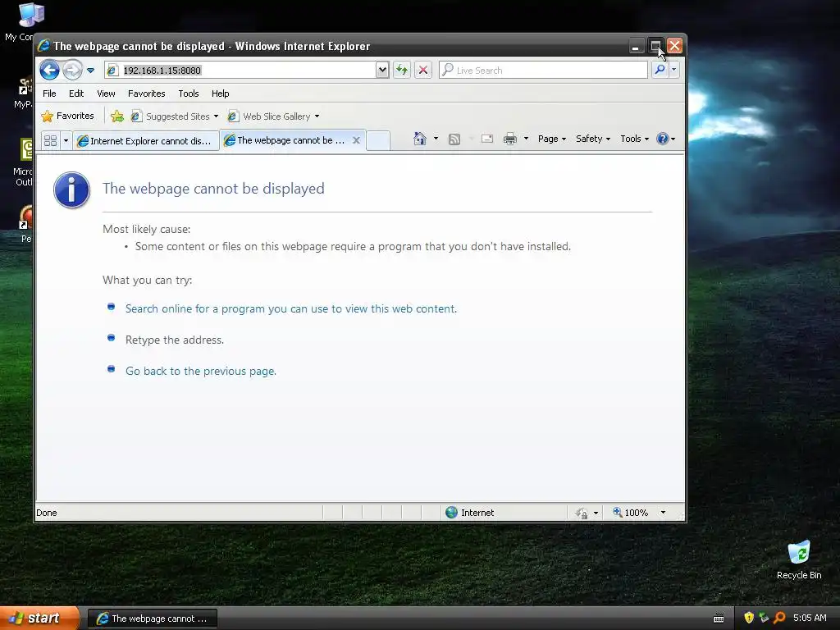Open the Edit menu
Screen dimensions: 840x630
76,94
